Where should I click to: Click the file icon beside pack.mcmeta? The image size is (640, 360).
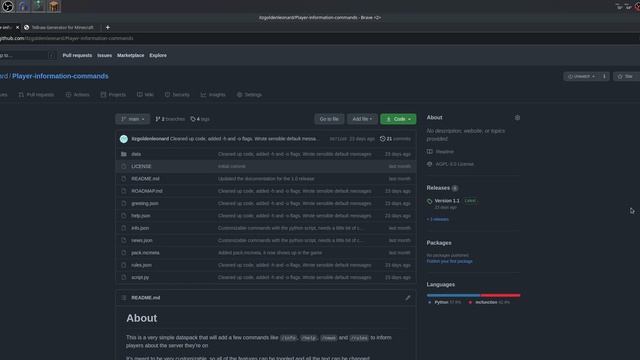[x=124, y=253]
